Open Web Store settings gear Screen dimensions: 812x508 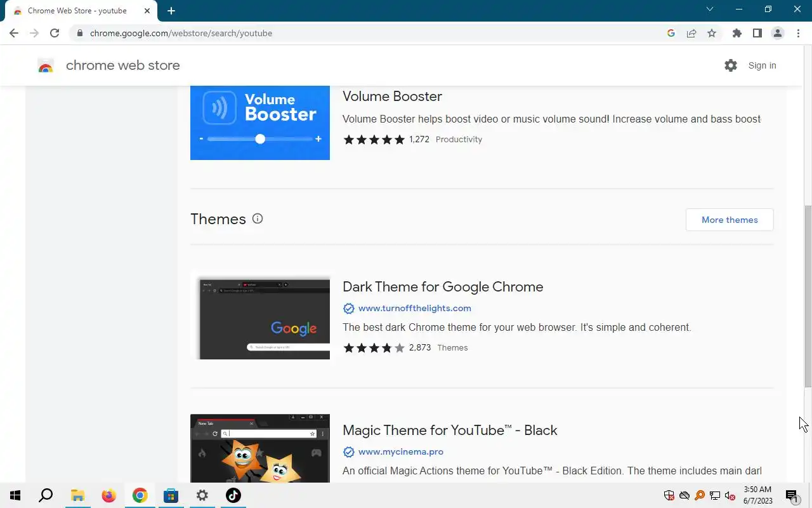pos(731,65)
